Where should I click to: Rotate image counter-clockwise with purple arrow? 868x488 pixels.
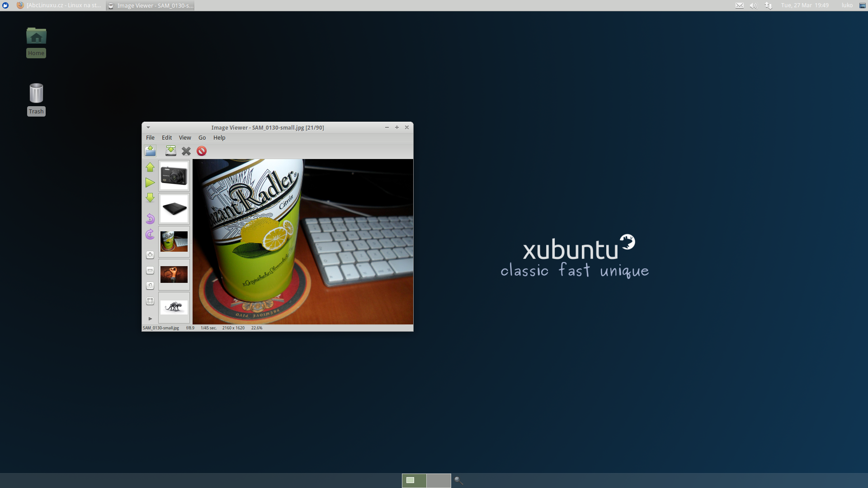click(150, 219)
